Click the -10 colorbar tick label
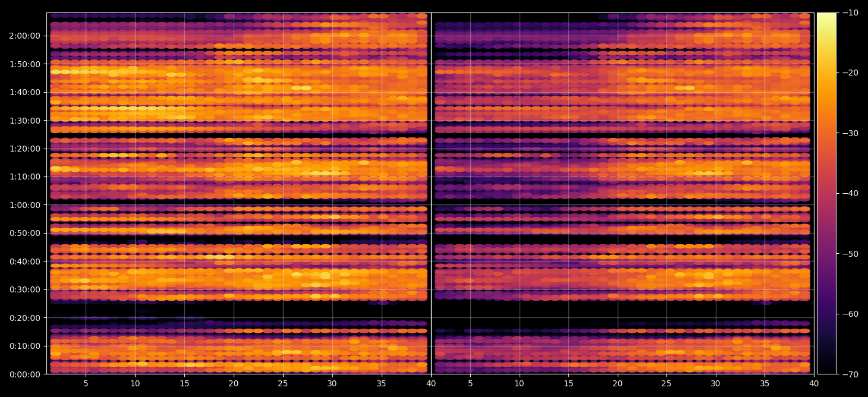 (x=850, y=12)
